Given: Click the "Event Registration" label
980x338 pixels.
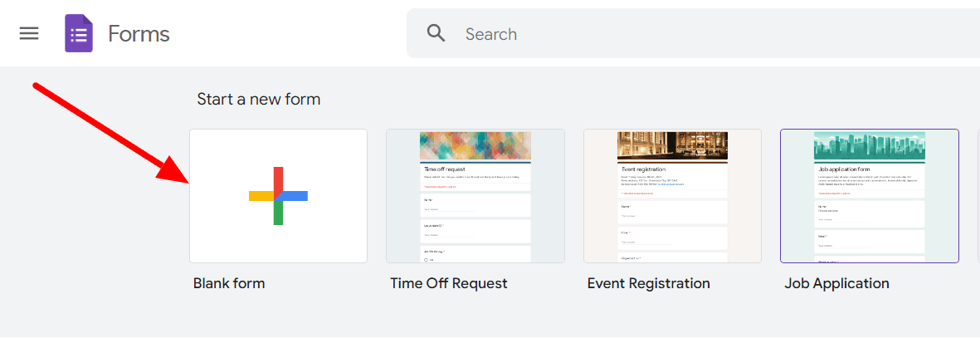Looking at the screenshot, I should pyautogui.click(x=649, y=283).
